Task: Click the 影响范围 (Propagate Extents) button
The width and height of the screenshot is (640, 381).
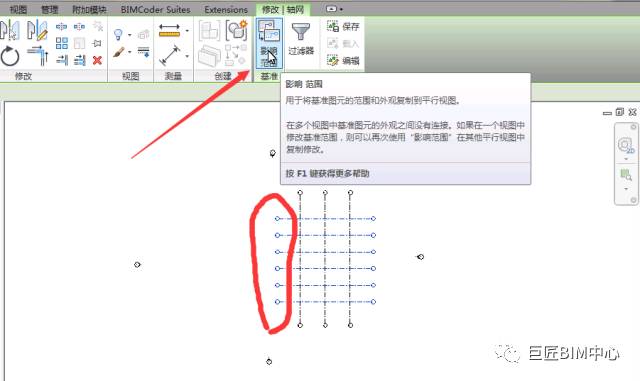Action: 269,43
